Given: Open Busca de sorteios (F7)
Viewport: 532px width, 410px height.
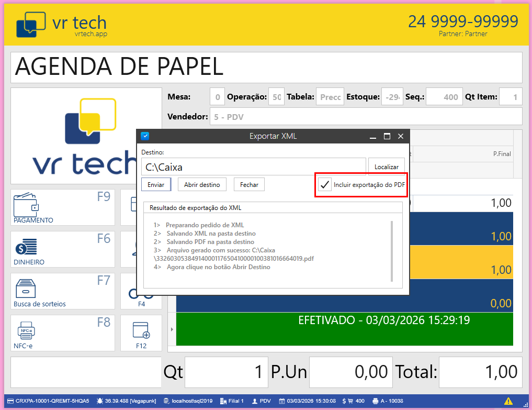Looking at the screenshot, I should 25,288.
